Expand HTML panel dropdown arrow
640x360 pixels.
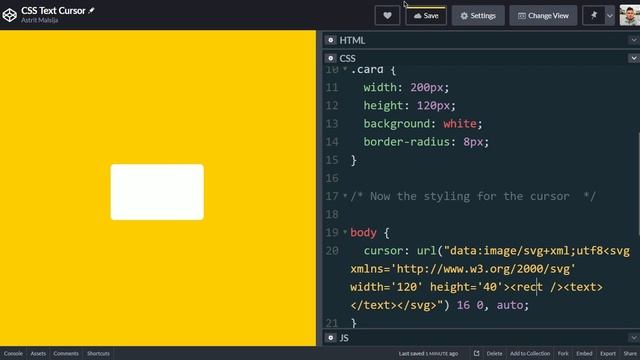[x=633, y=40]
